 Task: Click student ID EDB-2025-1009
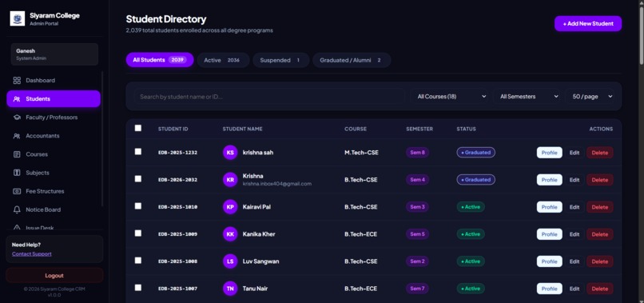click(177, 234)
